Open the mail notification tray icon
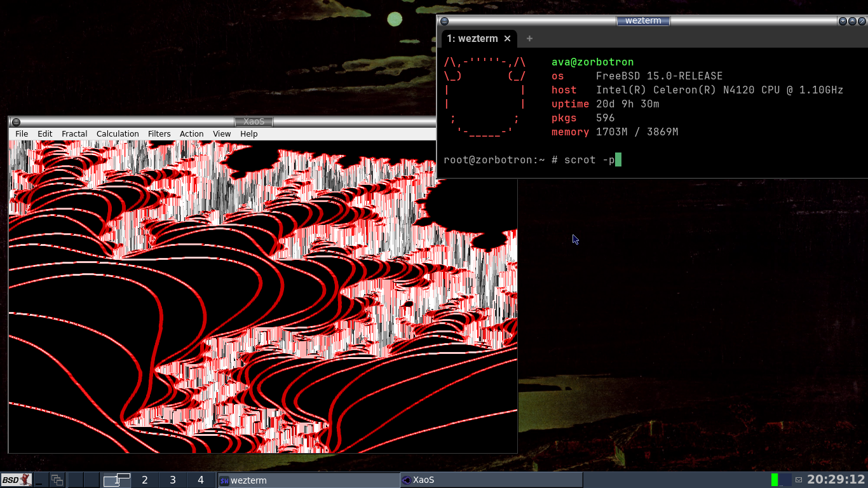The height and width of the screenshot is (488, 868). point(799,480)
